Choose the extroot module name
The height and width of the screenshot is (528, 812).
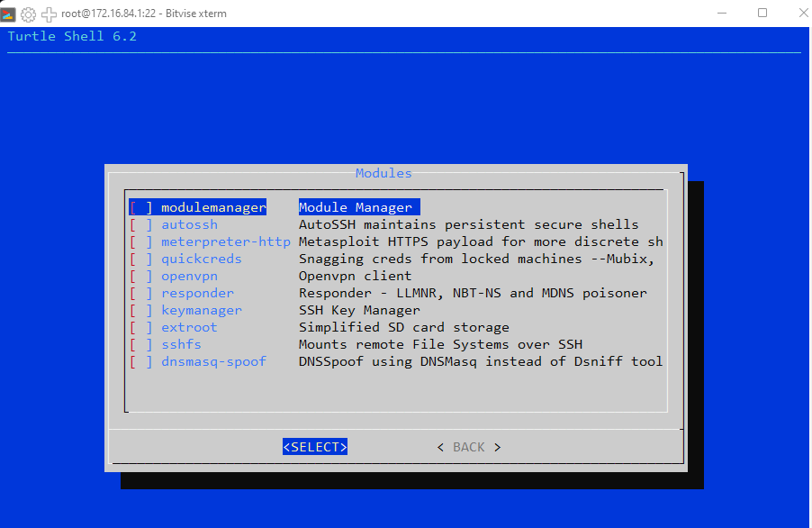189,327
